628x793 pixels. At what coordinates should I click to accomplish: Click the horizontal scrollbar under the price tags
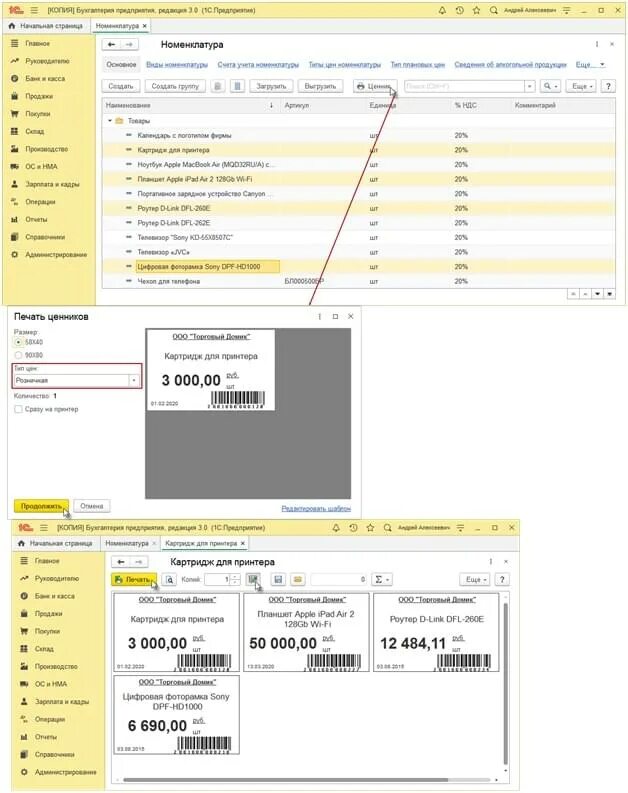[x=286, y=780]
